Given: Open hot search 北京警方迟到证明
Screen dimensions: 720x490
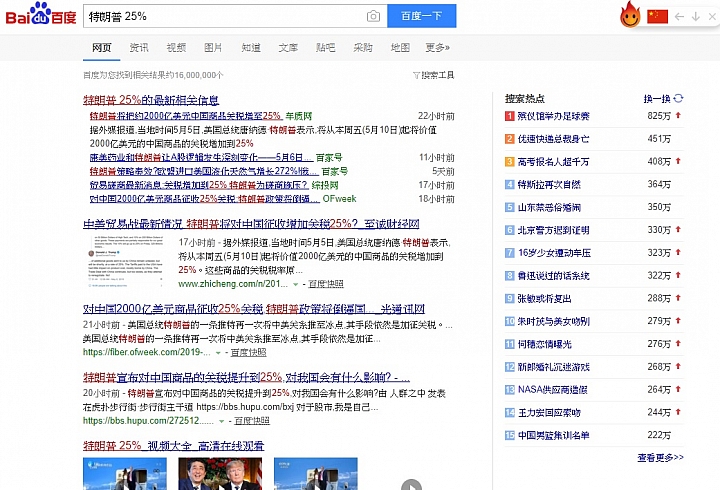Looking at the screenshot, I should [x=553, y=230].
